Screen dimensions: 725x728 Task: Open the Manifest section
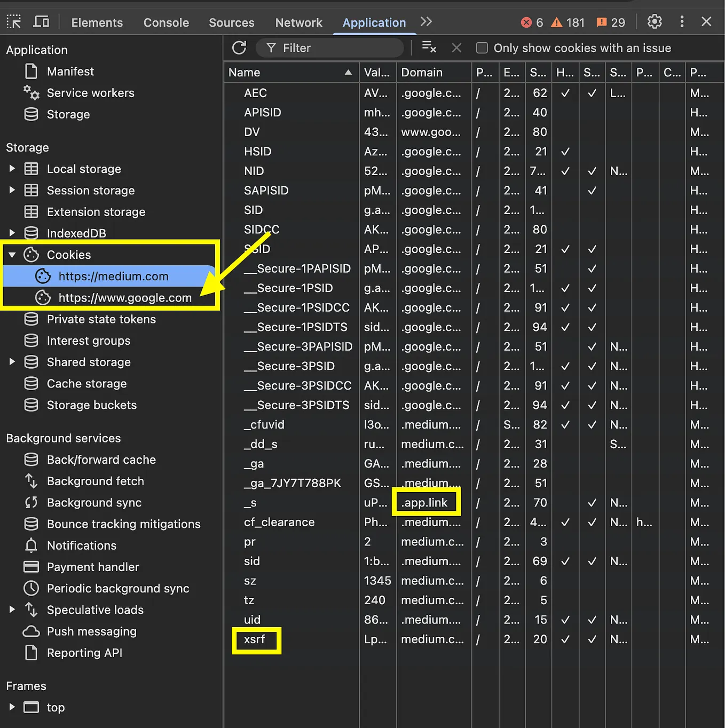[x=70, y=71]
